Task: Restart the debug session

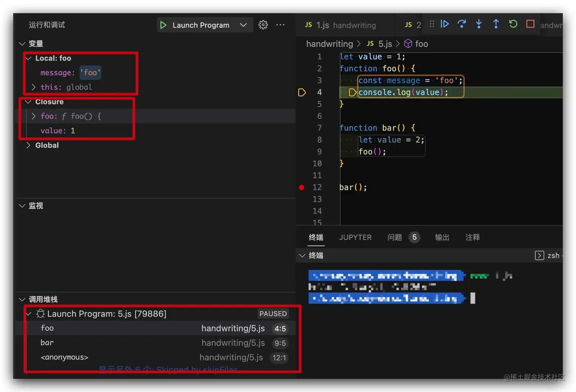Action: coord(513,24)
